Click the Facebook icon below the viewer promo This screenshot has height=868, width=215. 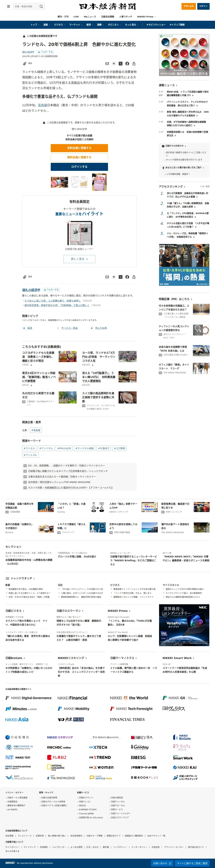coord(127,277)
